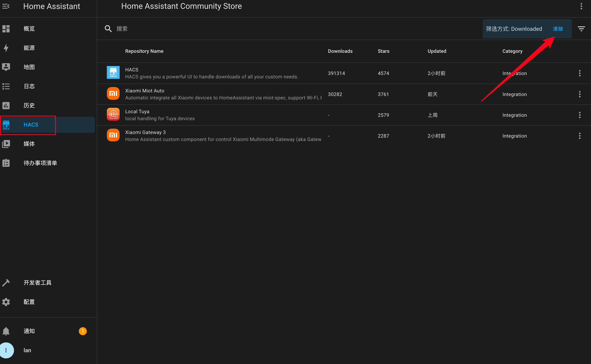The width and height of the screenshot is (591, 364).
Task: Click the orange notification count badge
Action: point(83,331)
